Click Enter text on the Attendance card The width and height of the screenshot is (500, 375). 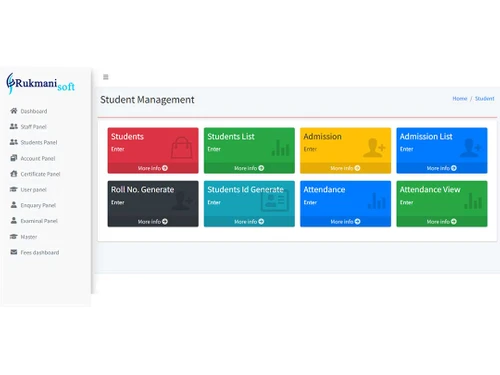310,203
